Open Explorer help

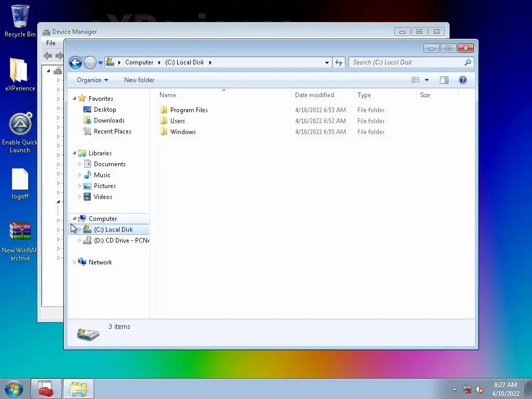[x=463, y=80]
